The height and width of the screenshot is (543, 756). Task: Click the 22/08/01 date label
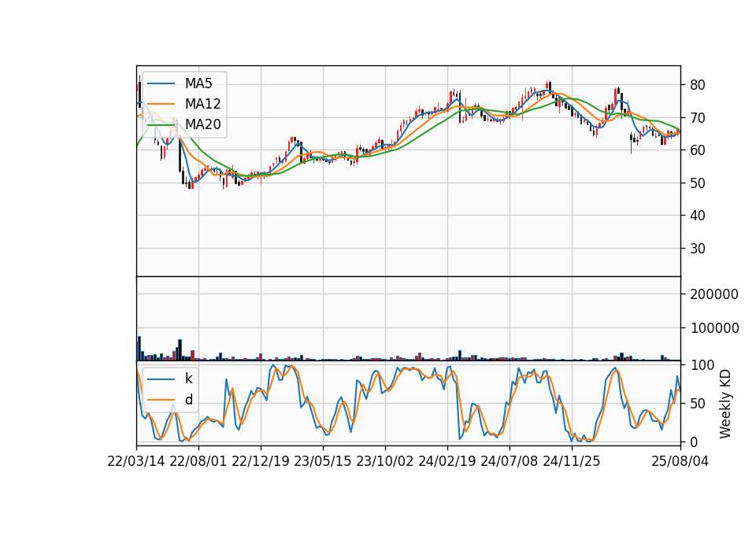point(198,461)
